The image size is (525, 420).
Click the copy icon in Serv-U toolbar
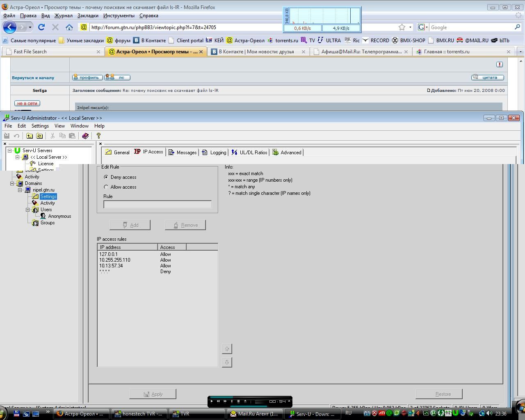click(x=62, y=136)
